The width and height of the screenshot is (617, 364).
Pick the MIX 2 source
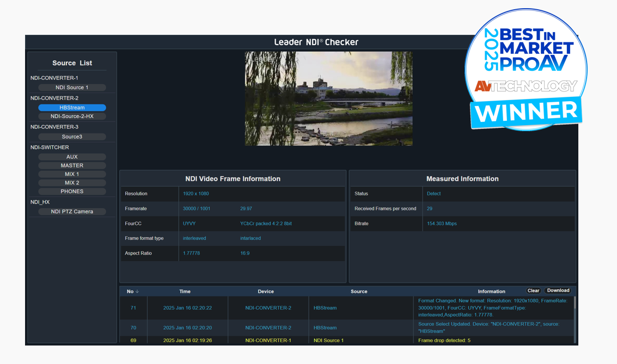pos(72,183)
